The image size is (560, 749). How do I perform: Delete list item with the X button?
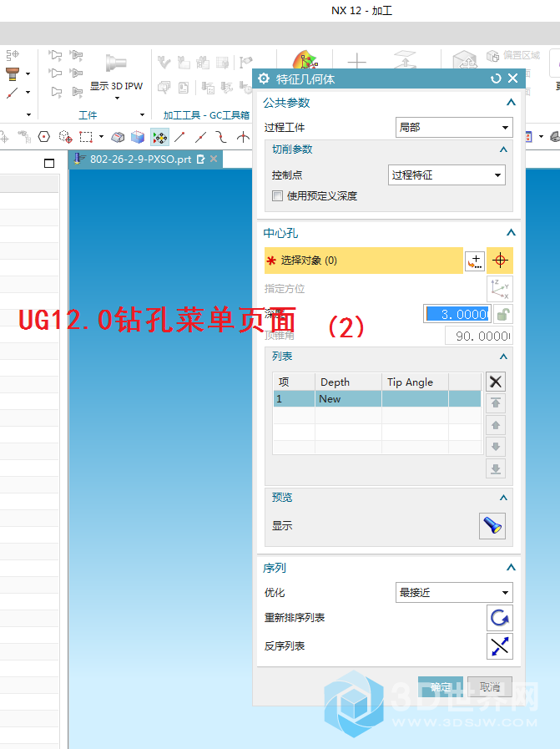click(x=496, y=382)
